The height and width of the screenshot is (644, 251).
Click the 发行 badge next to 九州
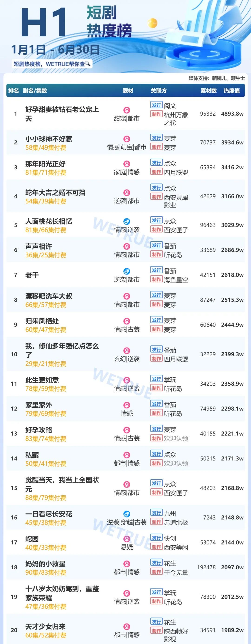tap(157, 513)
